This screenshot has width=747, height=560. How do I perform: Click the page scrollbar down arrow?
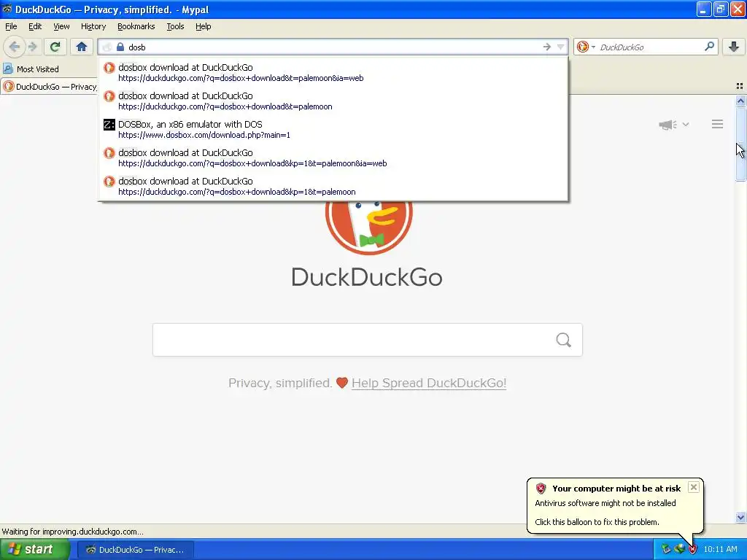pyautogui.click(x=740, y=517)
